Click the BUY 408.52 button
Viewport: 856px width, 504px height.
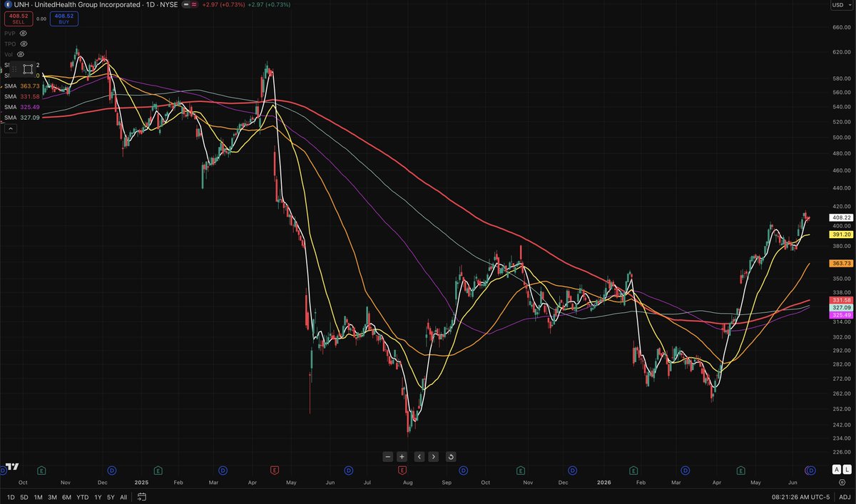(65, 19)
